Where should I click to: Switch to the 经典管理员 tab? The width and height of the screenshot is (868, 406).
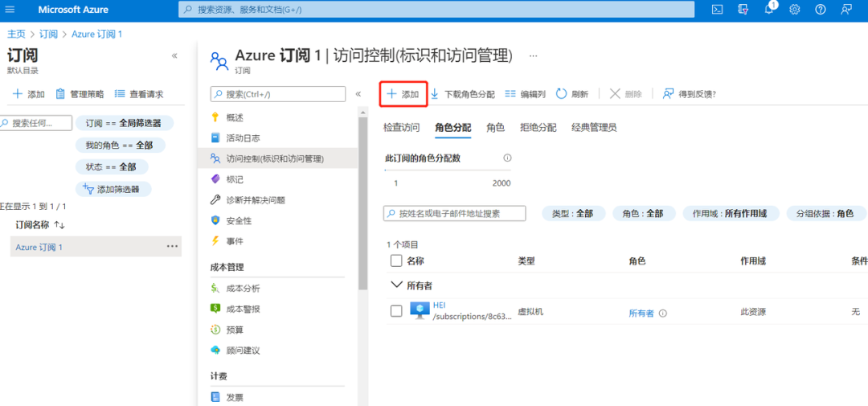coord(594,127)
